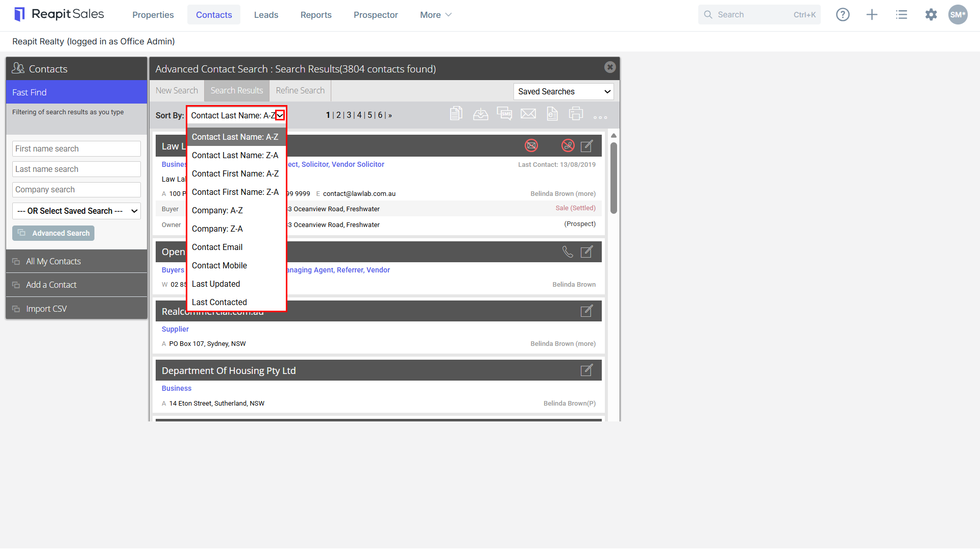Click the SMS message toolbar icon
Viewport: 980px width, 551px height.
504,114
